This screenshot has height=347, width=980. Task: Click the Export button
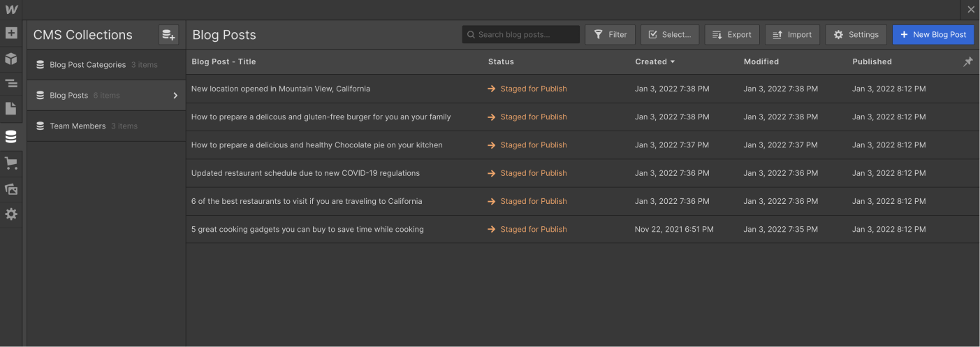tap(731, 35)
